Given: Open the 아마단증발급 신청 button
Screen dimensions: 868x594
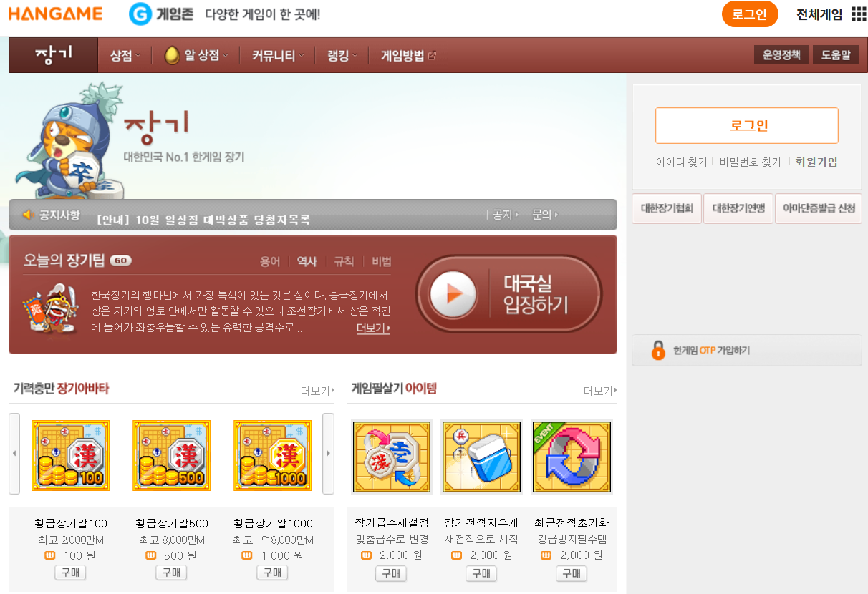Looking at the screenshot, I should pyautogui.click(x=819, y=208).
